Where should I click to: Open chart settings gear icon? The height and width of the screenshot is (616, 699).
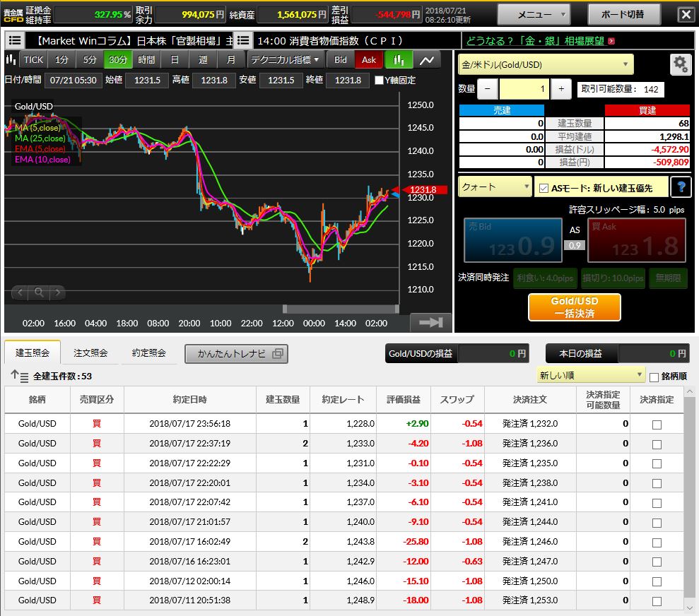pyautogui.click(x=681, y=64)
